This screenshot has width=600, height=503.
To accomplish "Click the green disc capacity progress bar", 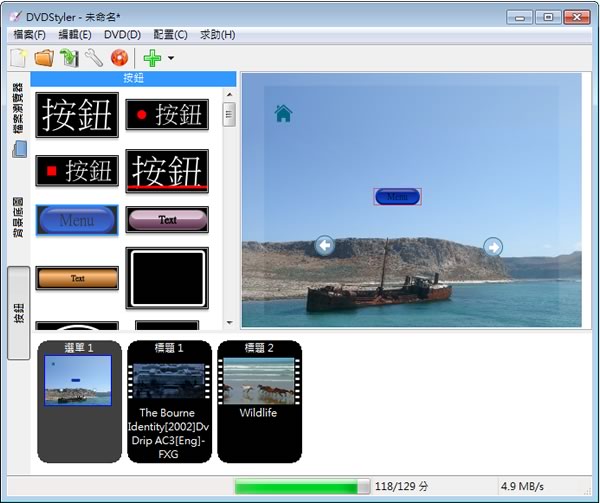I will pos(301,487).
